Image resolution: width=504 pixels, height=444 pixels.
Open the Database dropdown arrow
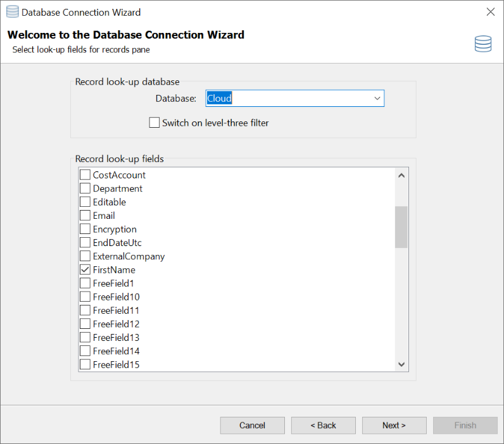(x=377, y=99)
